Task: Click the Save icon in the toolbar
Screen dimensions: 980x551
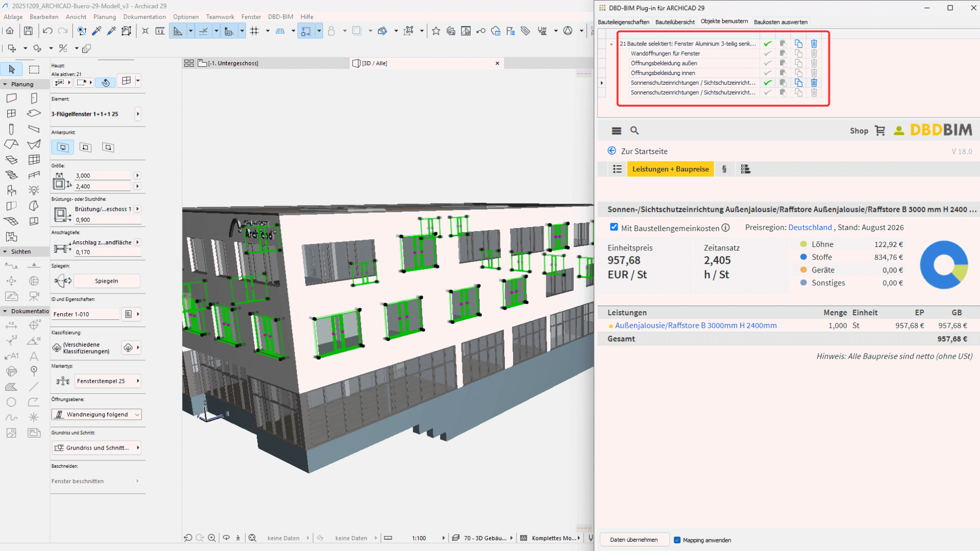Action: [x=28, y=31]
